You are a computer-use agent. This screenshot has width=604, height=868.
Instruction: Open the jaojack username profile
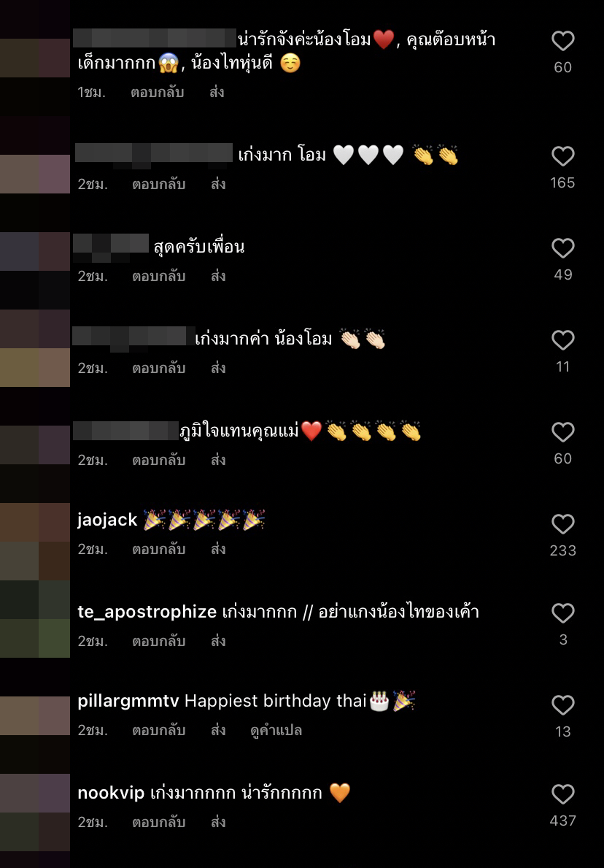pos(107,521)
